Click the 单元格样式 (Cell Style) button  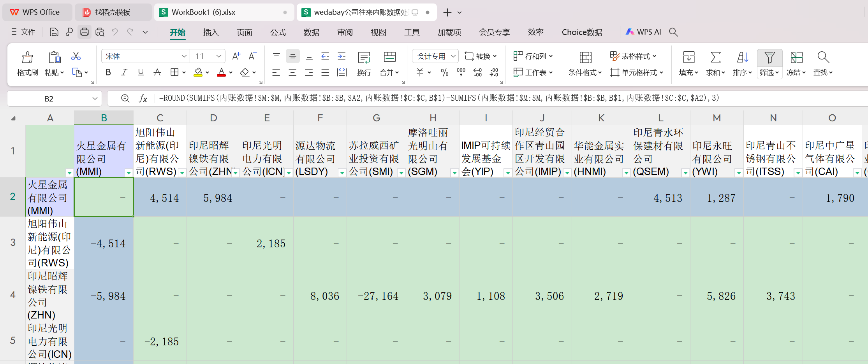point(637,72)
